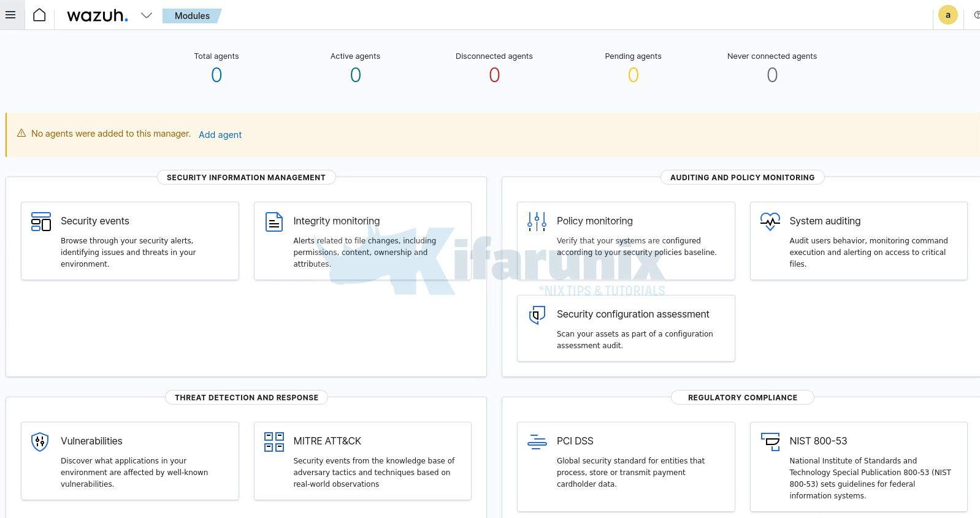Screen dimensions: 980x518
Task: Click the Auditing and Policy Monitoring heading
Action: [x=742, y=178]
